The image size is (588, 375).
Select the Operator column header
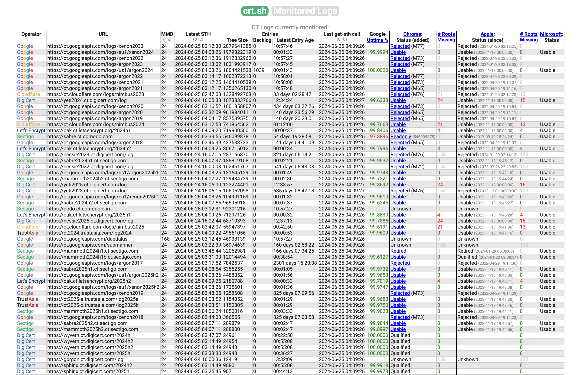pos(31,34)
